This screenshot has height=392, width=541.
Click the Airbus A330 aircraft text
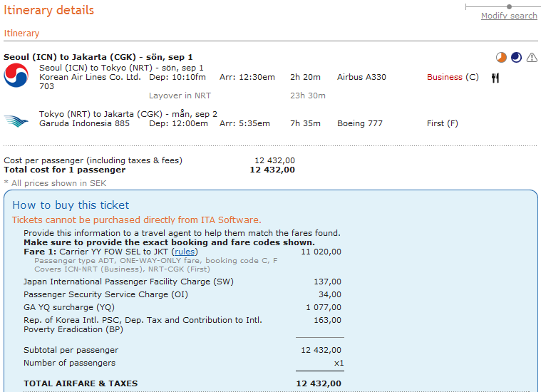tap(361, 77)
